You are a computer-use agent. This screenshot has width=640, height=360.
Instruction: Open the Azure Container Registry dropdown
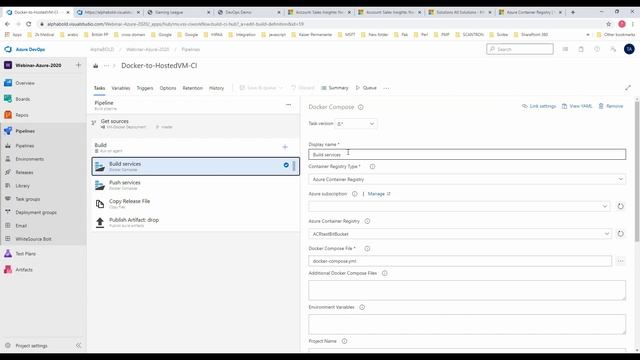pos(460,234)
